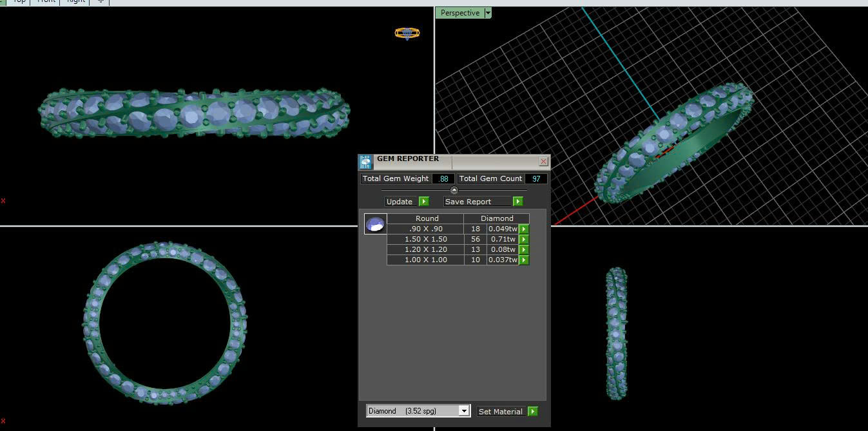Close the Gem Reporter window

click(543, 162)
